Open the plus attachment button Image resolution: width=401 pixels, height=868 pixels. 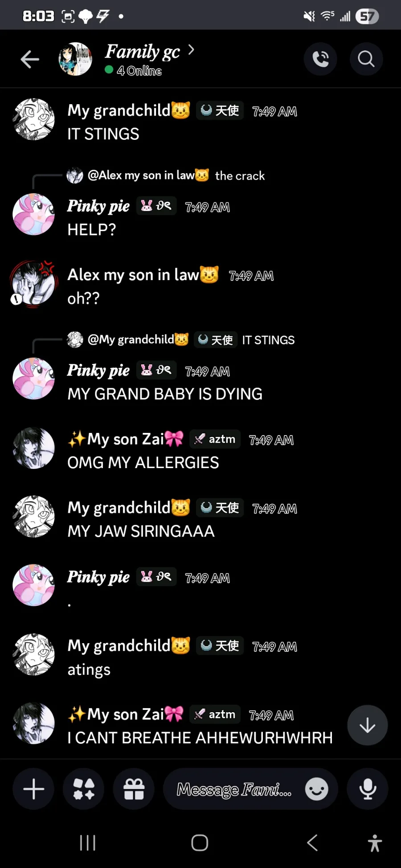[33, 789]
